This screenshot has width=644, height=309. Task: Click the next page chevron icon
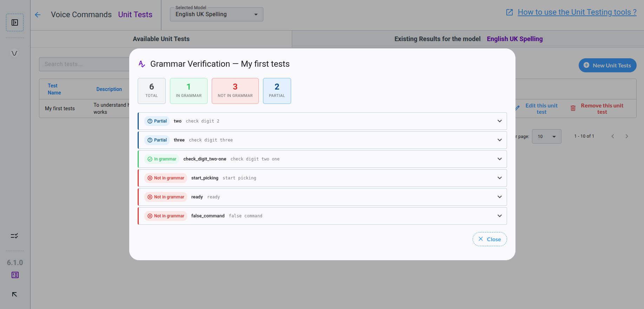(x=627, y=136)
